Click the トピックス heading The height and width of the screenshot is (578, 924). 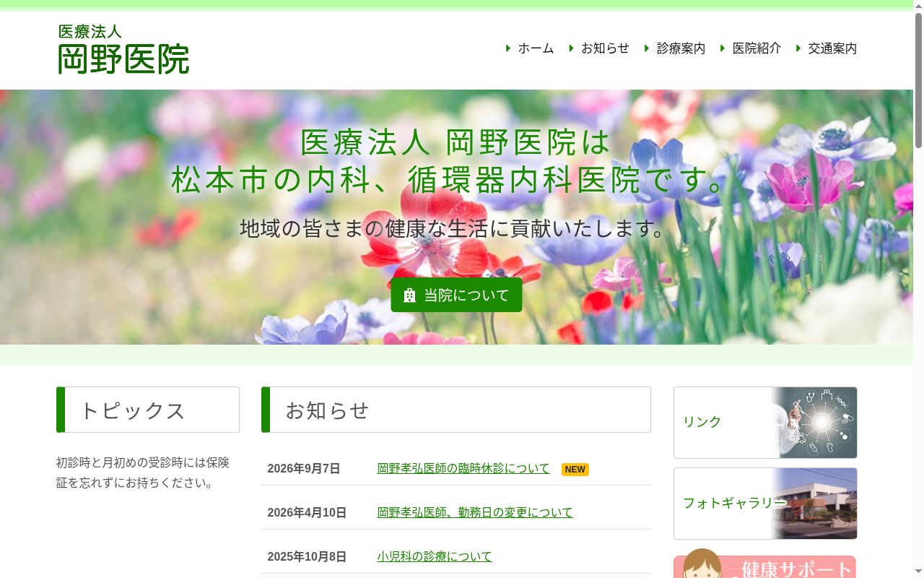tap(148, 410)
